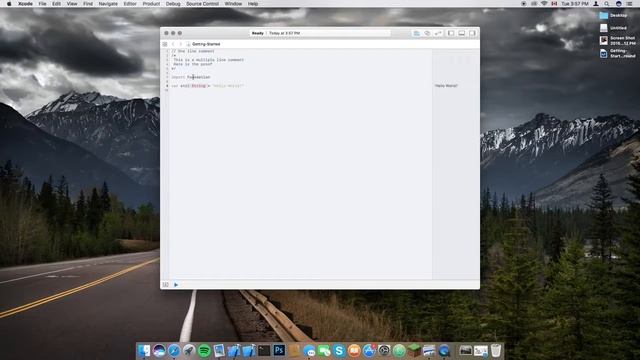Open the Trash in the Dock
The height and width of the screenshot is (360, 640).
coord(496,351)
